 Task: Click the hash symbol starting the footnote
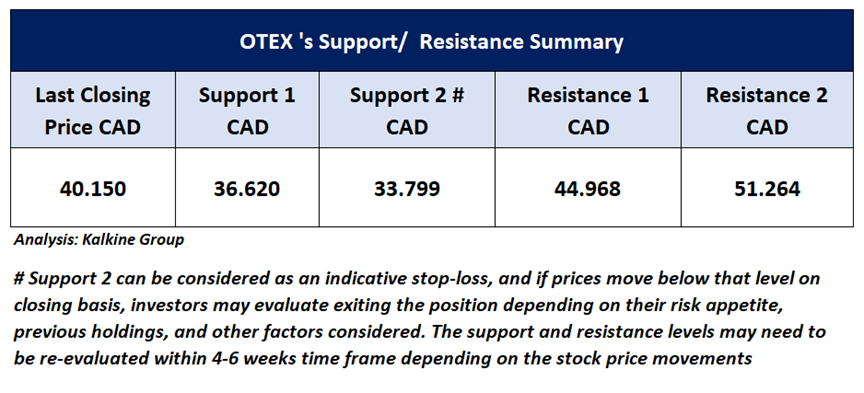coord(19,278)
